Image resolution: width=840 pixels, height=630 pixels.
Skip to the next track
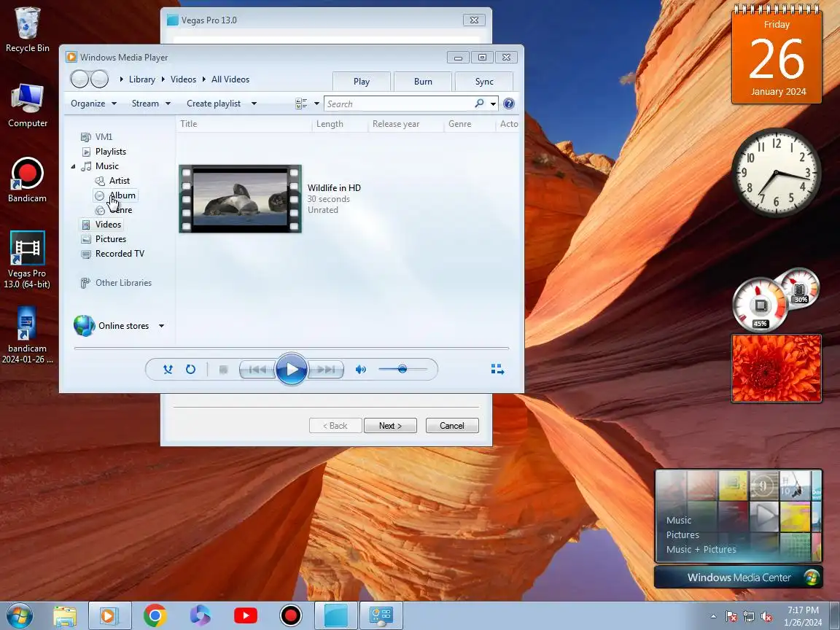click(x=326, y=369)
